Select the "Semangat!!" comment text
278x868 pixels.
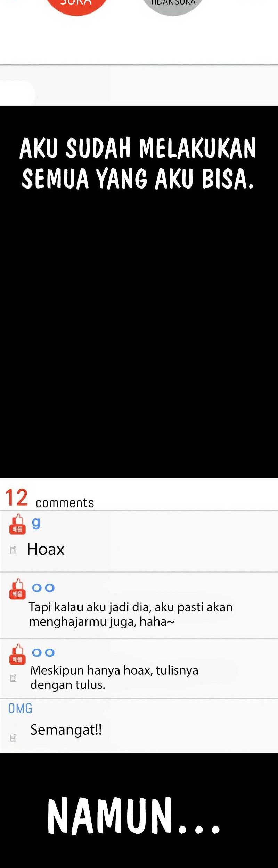[x=66, y=730]
